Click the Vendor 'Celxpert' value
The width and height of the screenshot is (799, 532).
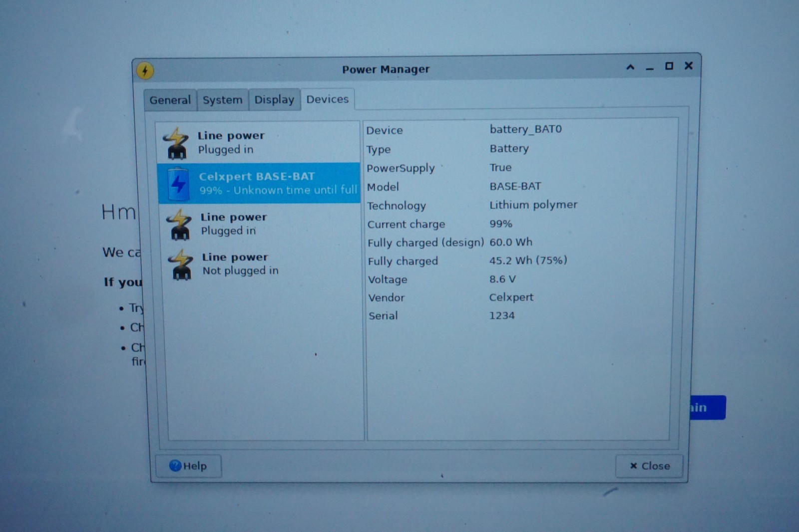[x=511, y=297]
